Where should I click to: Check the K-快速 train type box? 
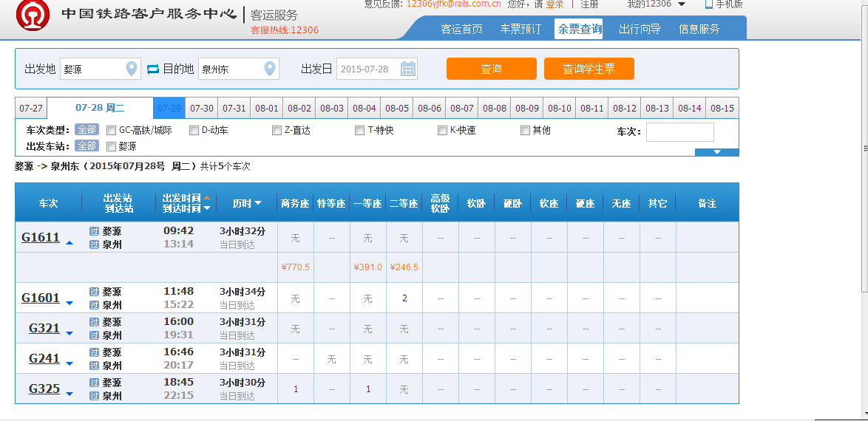442,131
